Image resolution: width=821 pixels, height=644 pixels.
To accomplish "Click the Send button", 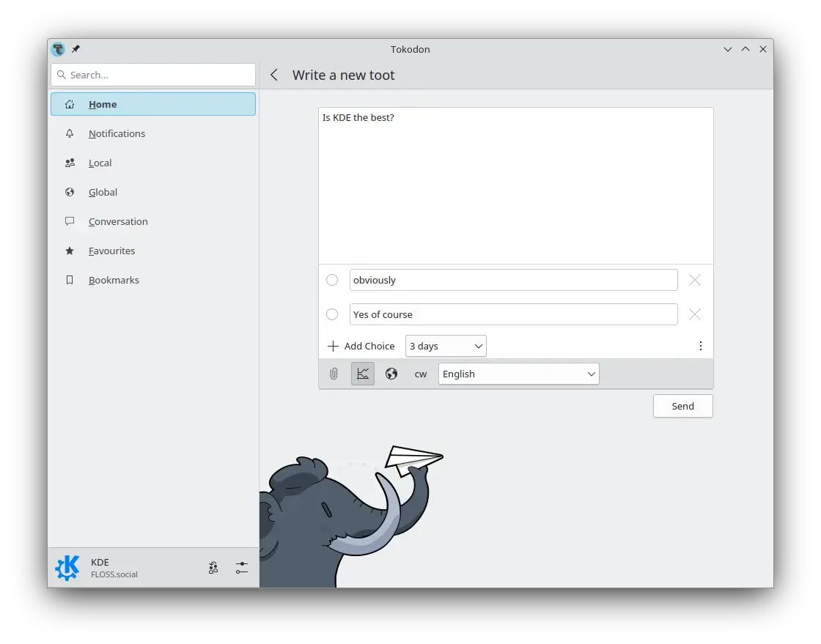I will point(682,406).
